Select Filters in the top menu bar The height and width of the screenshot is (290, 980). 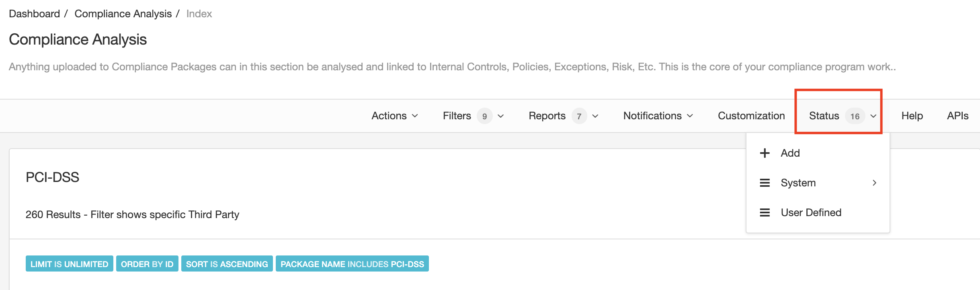click(x=456, y=116)
